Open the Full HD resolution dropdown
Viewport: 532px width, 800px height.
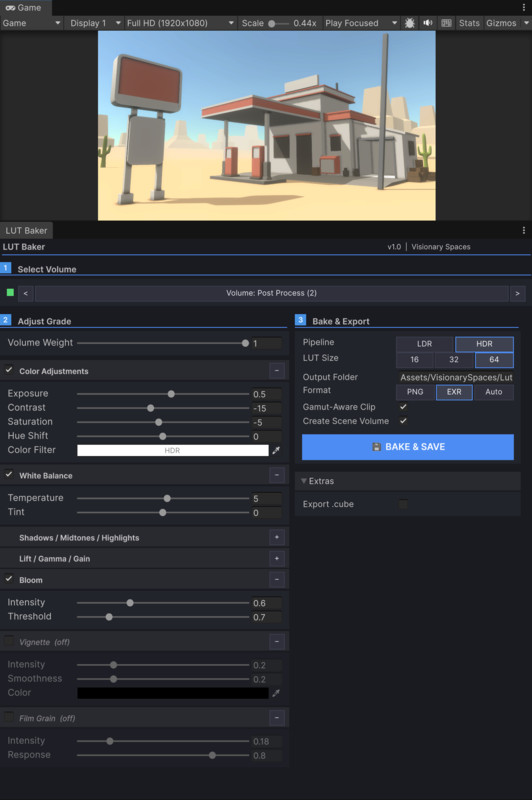tap(180, 23)
